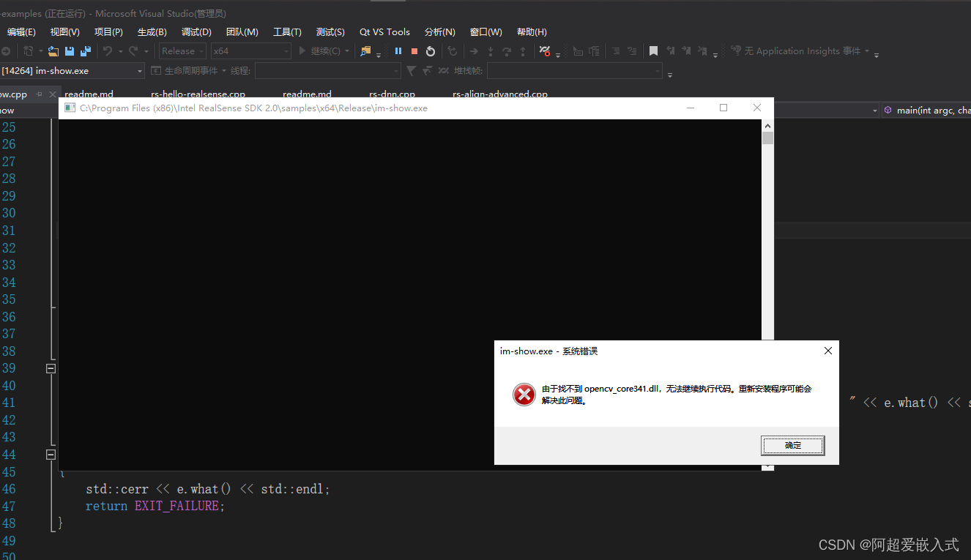Screen dimensions: 971x560
Task: Click the console window vertical scrollbar thumb
Action: click(x=767, y=138)
